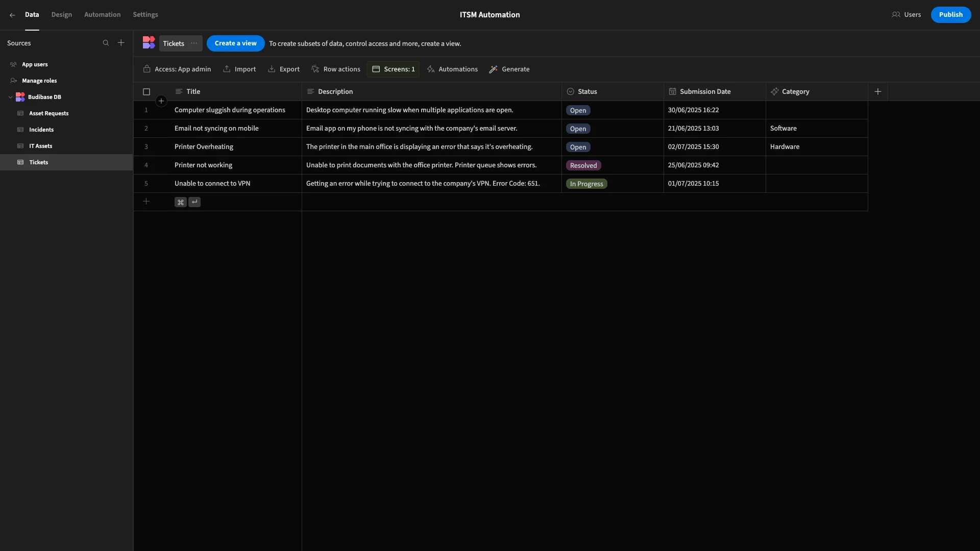Image resolution: width=980 pixels, height=551 pixels.
Task: Click the Submission Date calendar icon
Action: [673, 92]
